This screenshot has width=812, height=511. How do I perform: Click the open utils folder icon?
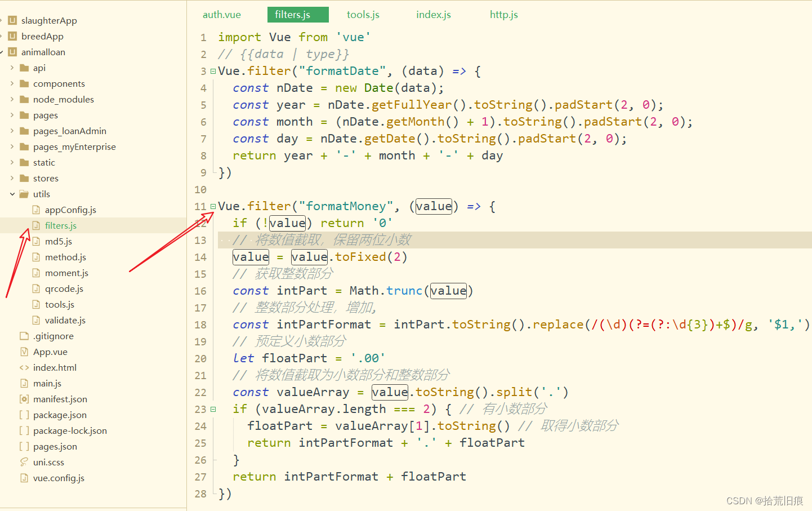24,194
